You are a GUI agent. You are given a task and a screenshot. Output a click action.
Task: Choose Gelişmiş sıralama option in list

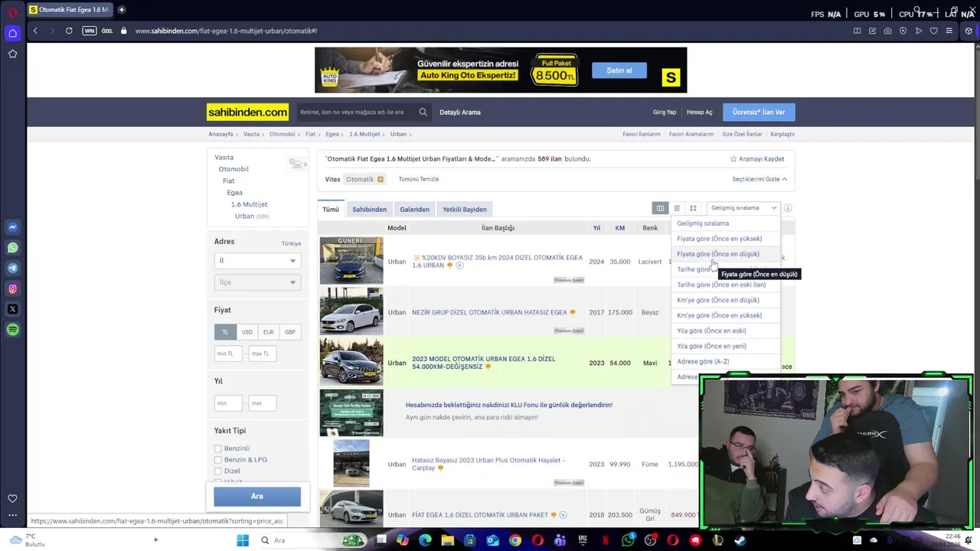click(x=703, y=223)
